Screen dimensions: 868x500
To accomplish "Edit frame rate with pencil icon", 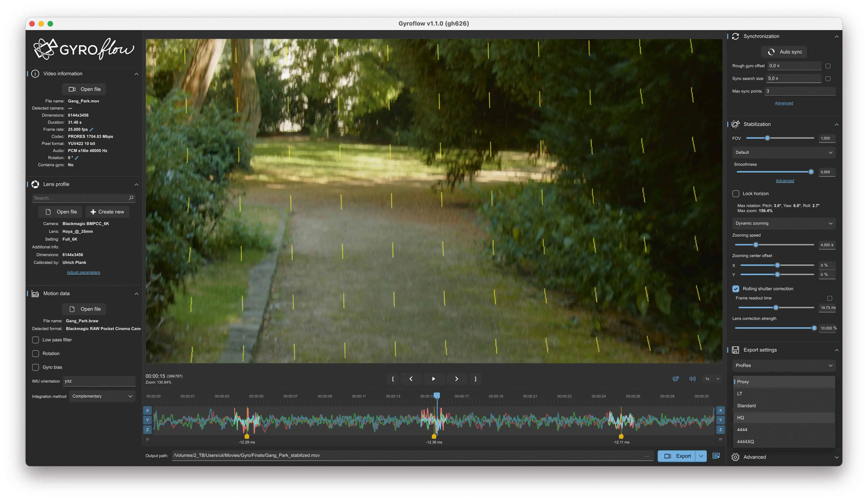I will click(x=92, y=130).
